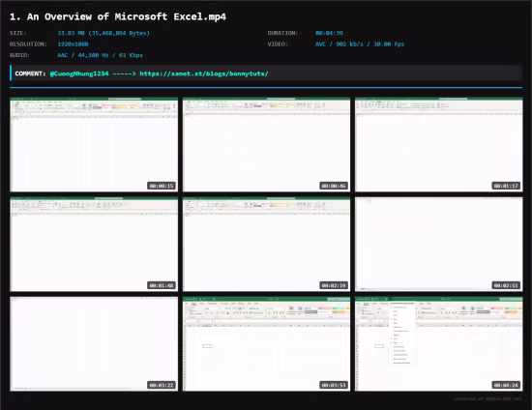The height and width of the screenshot is (410, 532).
Task: Click the title "1. An Overview of Microsoft Excel.mp4"
Action: coord(118,16)
